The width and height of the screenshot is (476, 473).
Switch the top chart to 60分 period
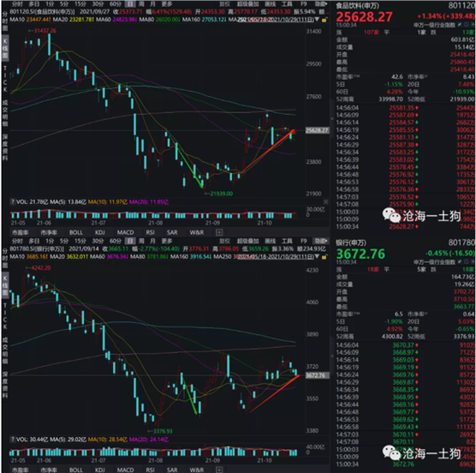click(x=115, y=4)
